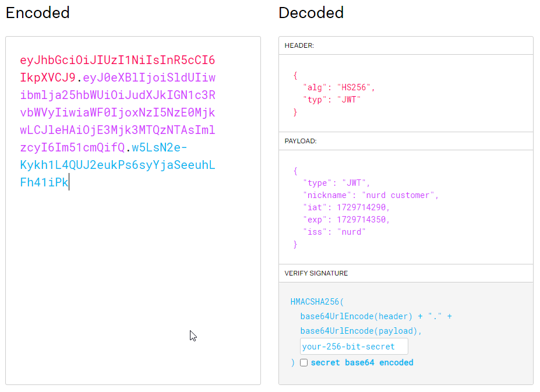This screenshot has height=392, width=540.
Task: Click the your-256-bit-secret input field
Action: [x=354, y=347]
